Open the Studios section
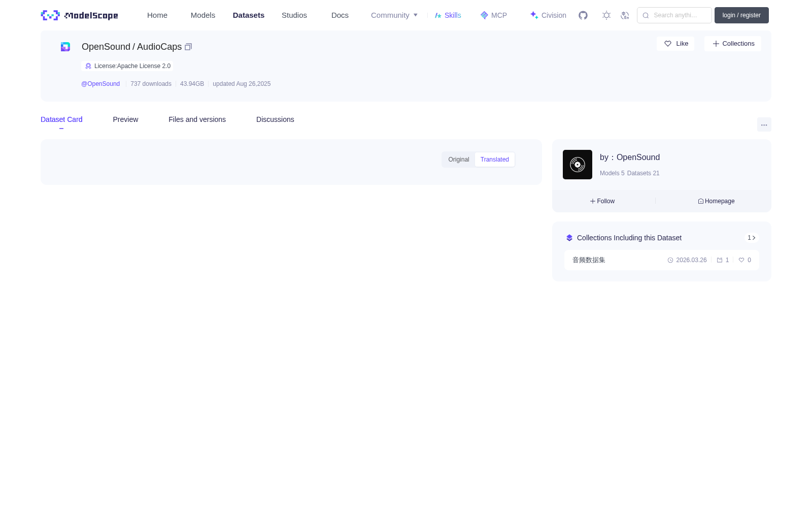The image size is (812, 508). point(294,15)
